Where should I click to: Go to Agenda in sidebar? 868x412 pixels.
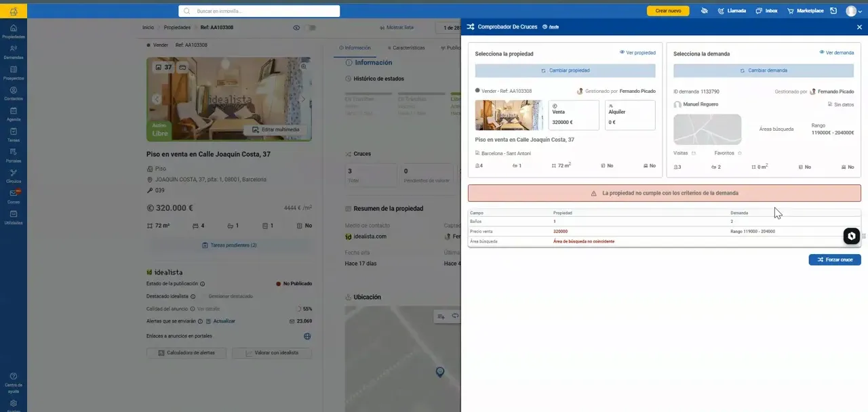[14, 114]
